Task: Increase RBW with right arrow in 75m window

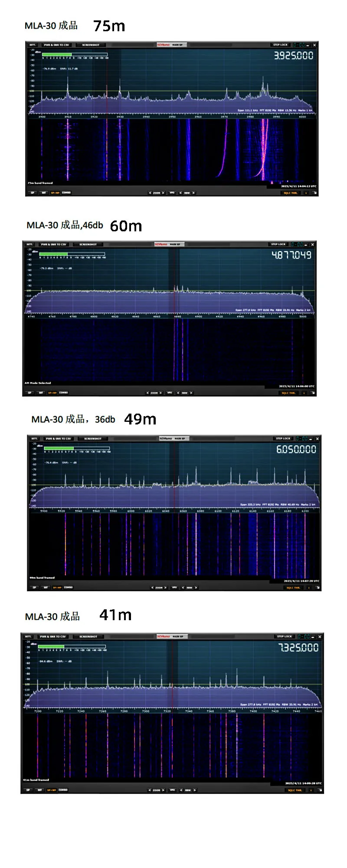Action: (193, 193)
